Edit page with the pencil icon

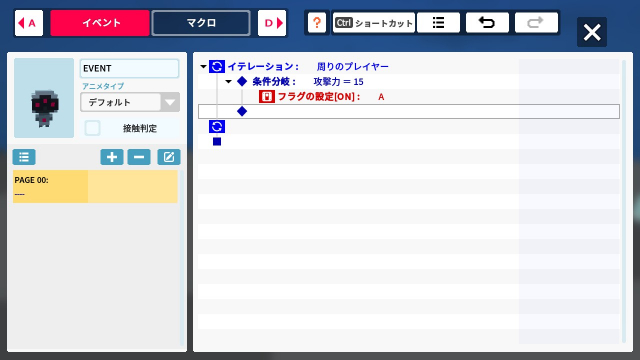coord(169,157)
